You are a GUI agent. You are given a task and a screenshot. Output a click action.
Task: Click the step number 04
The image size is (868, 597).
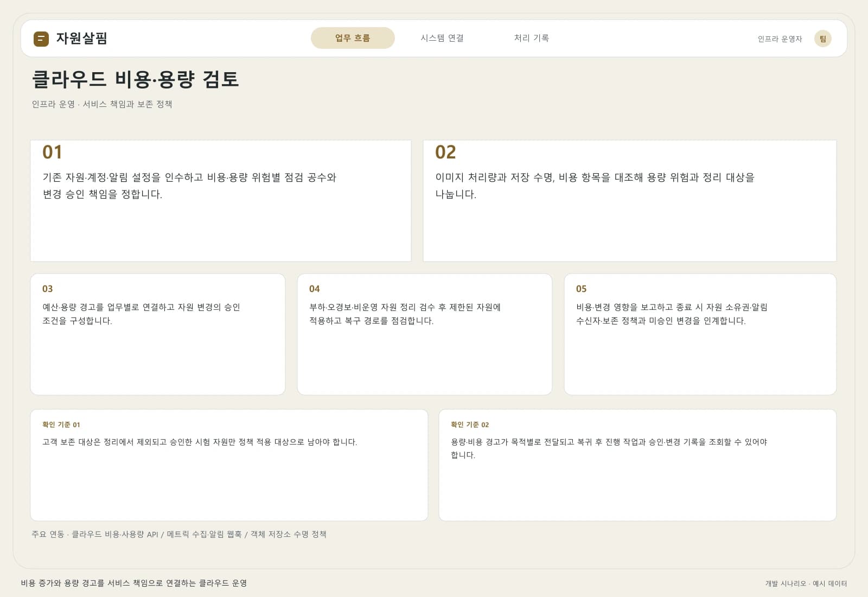[315, 289]
